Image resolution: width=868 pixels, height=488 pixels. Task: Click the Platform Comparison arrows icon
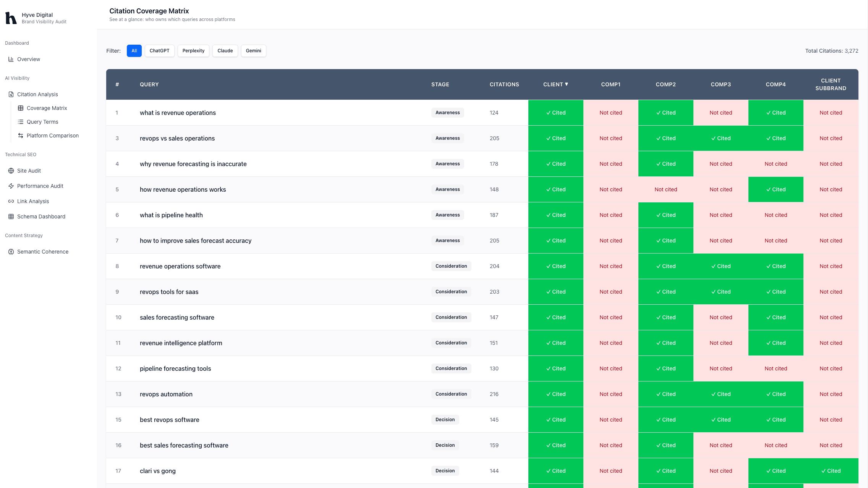21,136
